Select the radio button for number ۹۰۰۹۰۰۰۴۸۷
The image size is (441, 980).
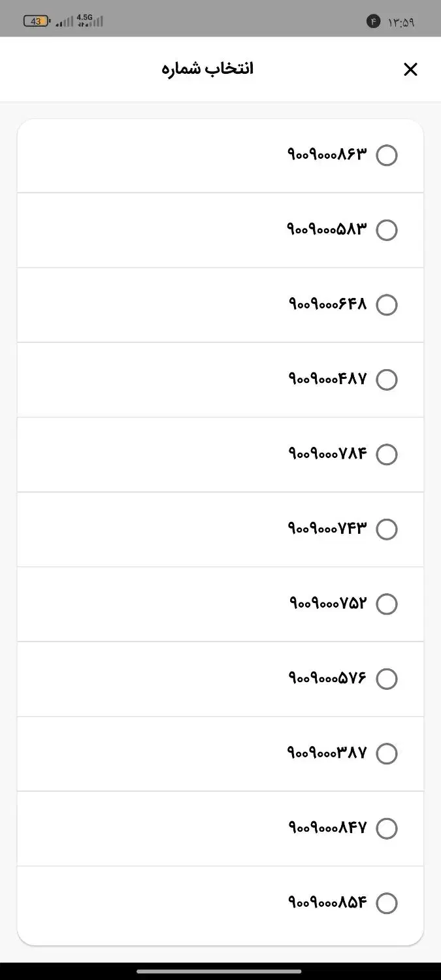click(x=387, y=380)
